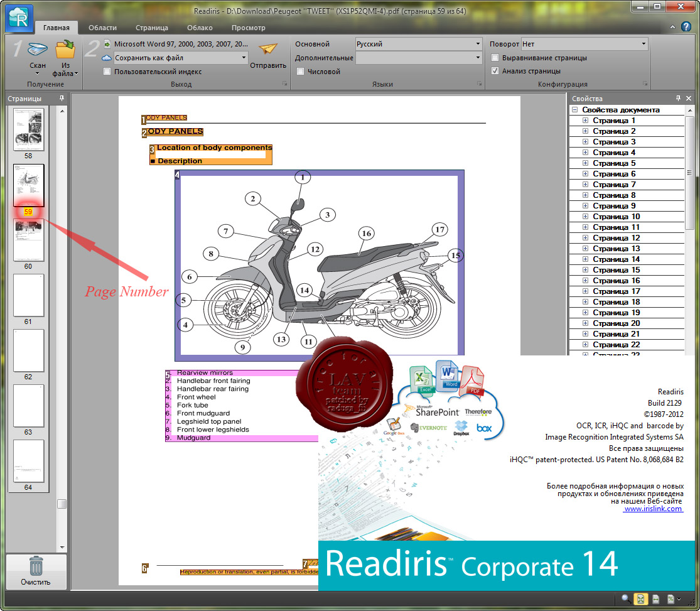
Task: Open the Просмотр ribbon tab
Action: pos(248,28)
